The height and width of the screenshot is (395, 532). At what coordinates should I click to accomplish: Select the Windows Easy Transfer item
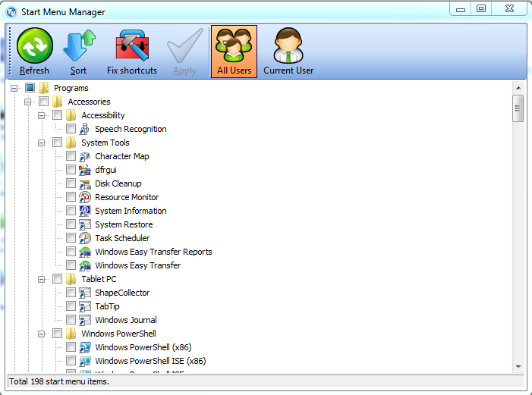pos(138,265)
